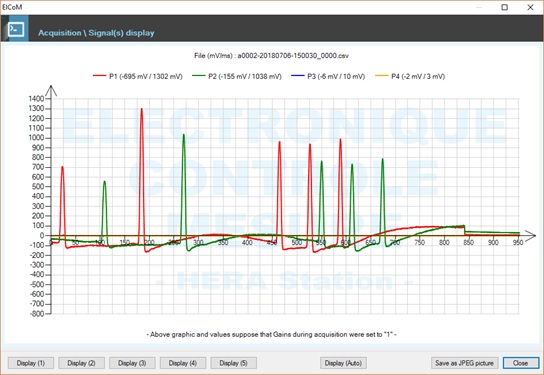Click P2 green legend line swatch
This screenshot has width=544, height=375.
coord(198,76)
